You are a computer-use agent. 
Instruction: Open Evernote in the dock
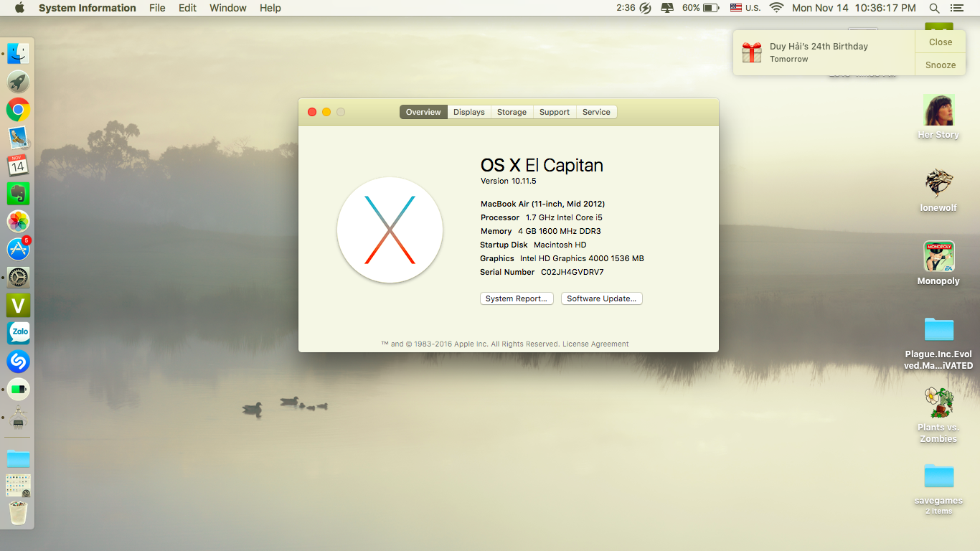click(x=18, y=194)
